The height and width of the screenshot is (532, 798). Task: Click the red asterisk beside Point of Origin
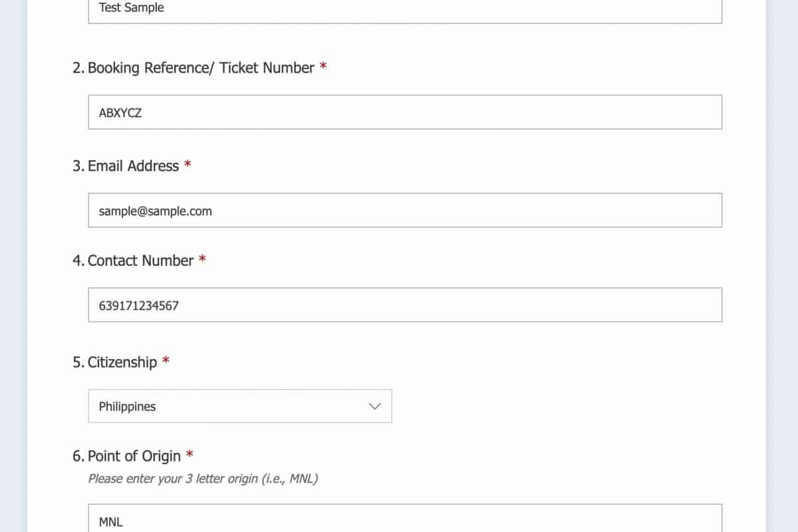(x=190, y=455)
